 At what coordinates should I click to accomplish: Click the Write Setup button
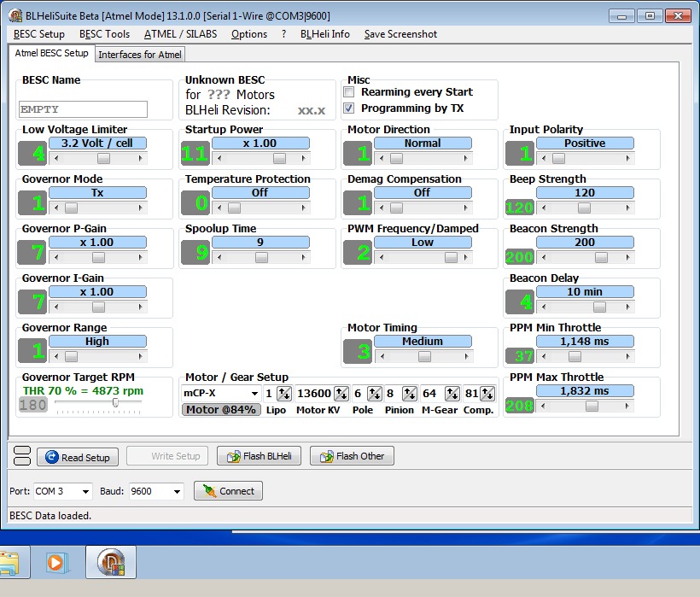tap(167, 456)
